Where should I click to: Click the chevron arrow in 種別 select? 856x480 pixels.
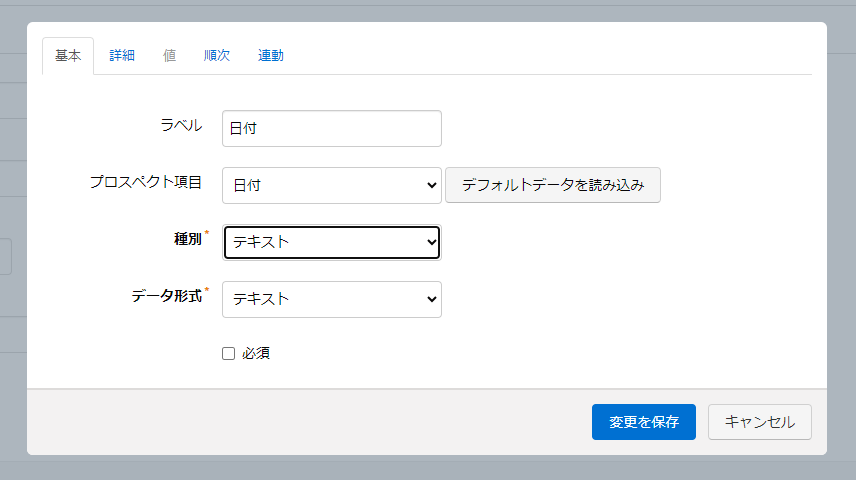(431, 242)
